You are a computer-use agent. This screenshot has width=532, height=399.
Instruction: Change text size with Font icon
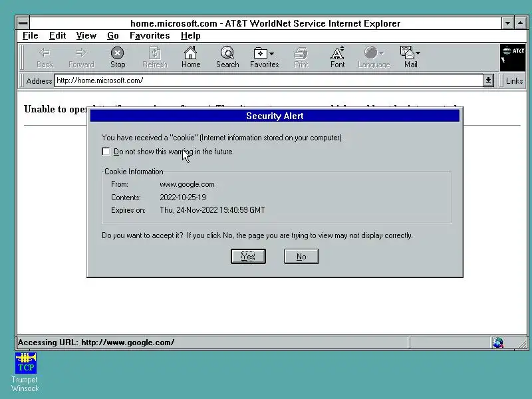(x=338, y=58)
